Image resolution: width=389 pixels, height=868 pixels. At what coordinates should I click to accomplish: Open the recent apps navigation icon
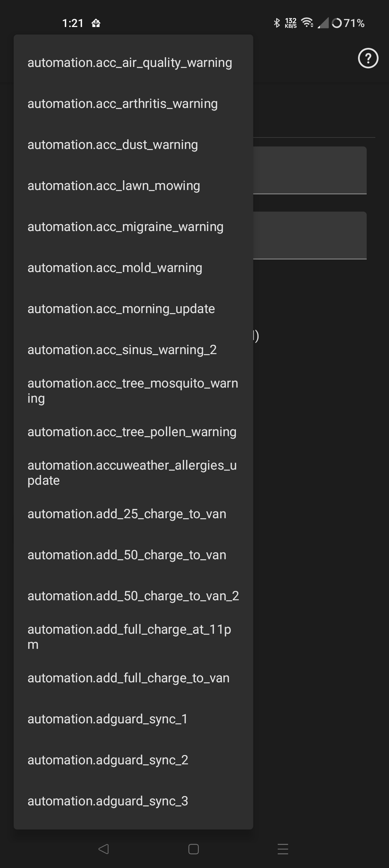point(283,849)
